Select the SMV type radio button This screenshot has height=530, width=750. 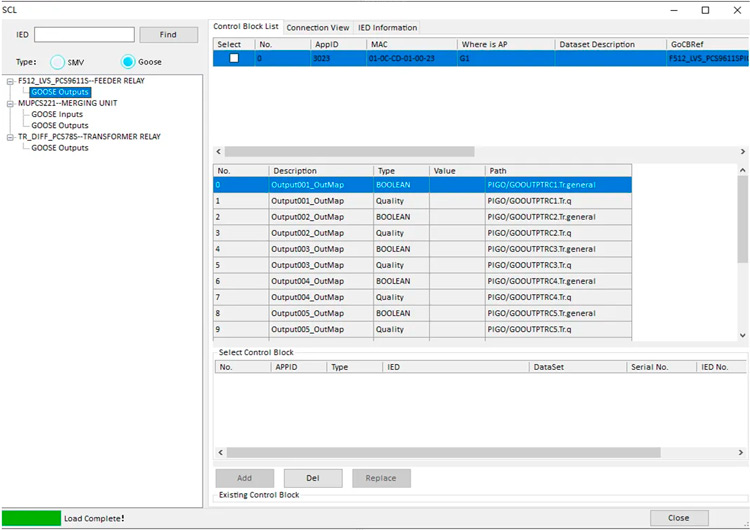coord(57,62)
